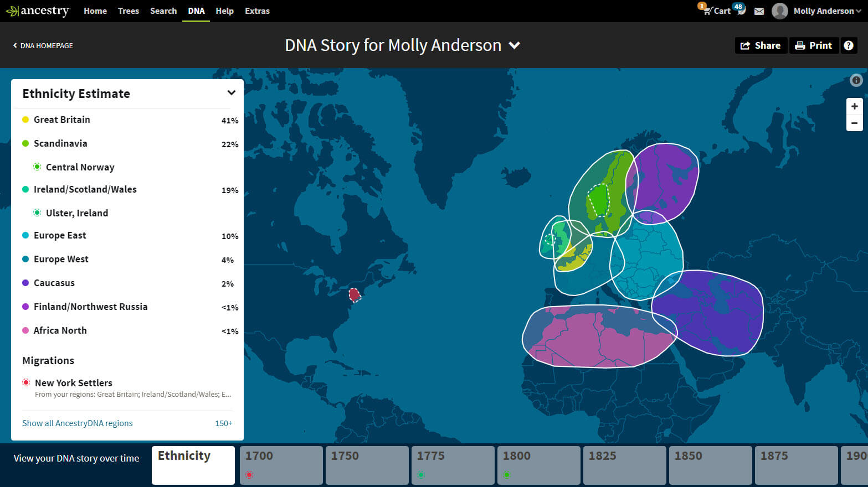This screenshot has height=487, width=868.
Task: Click the map info icon
Action: (856, 80)
